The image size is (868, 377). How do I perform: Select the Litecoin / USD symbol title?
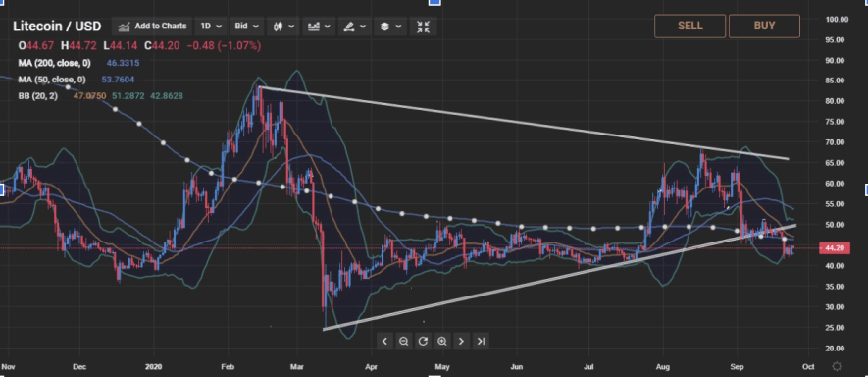[57, 27]
